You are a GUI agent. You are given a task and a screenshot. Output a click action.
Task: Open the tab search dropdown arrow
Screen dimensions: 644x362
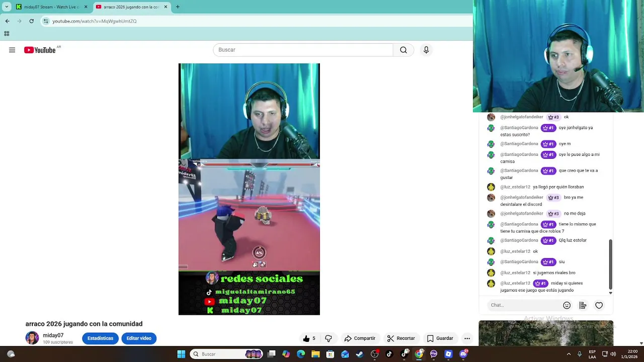(x=7, y=7)
